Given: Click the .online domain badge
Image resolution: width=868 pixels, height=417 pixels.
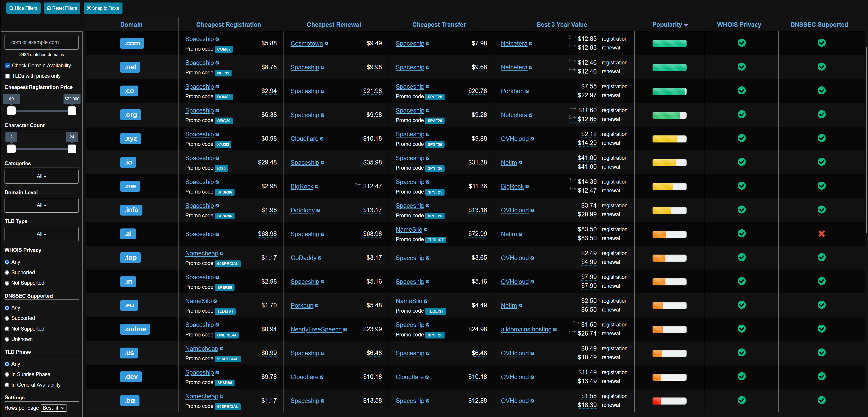Looking at the screenshot, I should click(x=135, y=329).
